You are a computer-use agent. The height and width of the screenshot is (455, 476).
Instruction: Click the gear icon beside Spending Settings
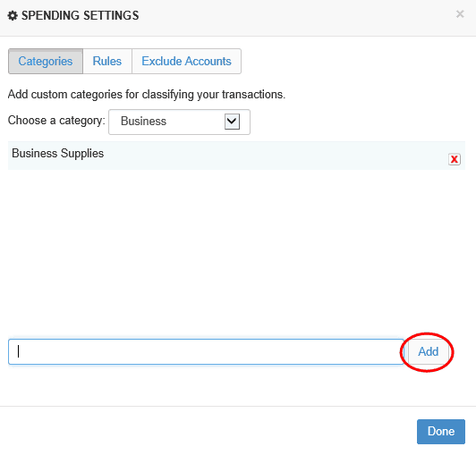click(13, 15)
